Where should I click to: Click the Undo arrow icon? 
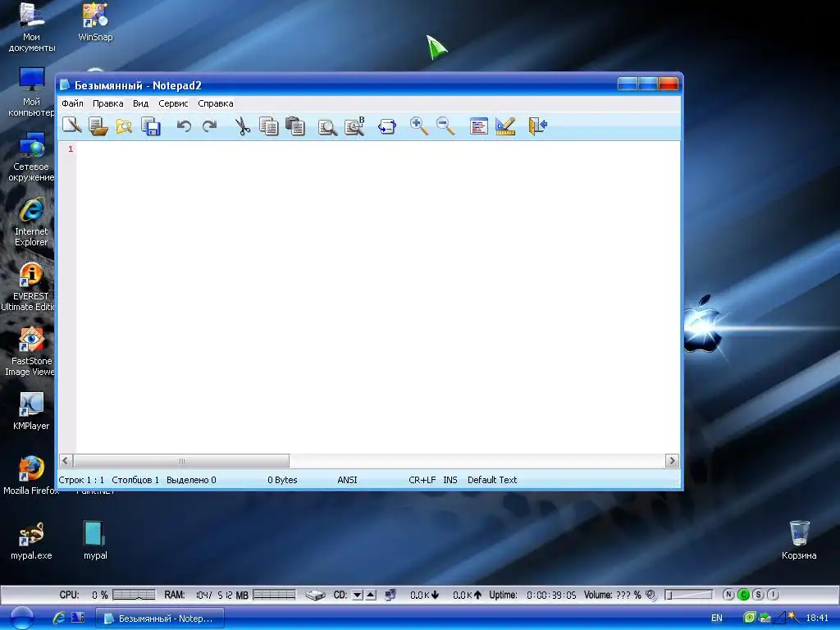(184, 126)
